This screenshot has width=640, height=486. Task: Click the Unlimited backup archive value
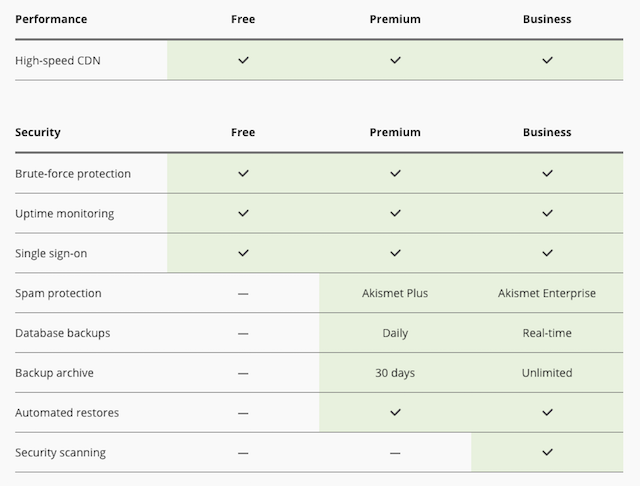[547, 373]
